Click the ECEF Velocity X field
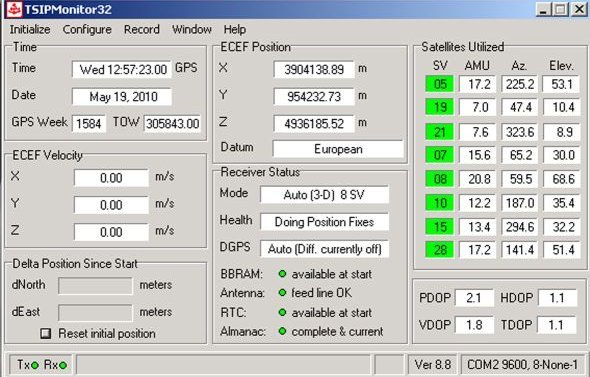This screenshot has width=590, height=377. pos(111,178)
